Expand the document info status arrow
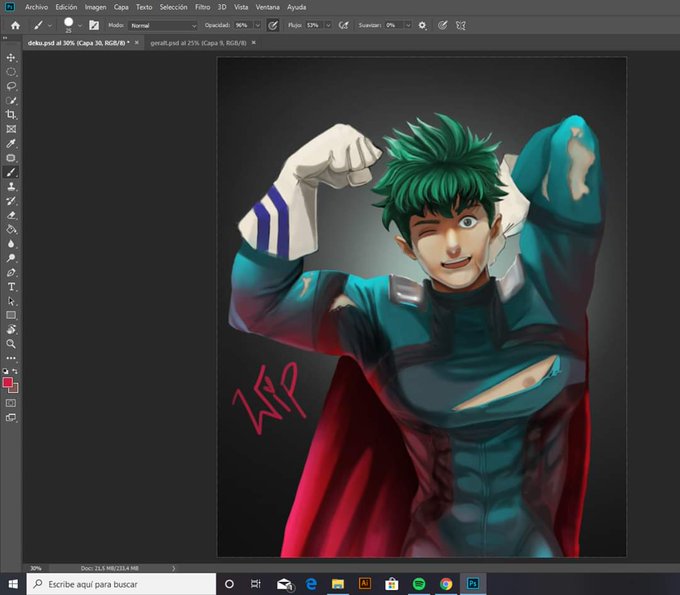This screenshot has height=595, width=680. (173, 568)
